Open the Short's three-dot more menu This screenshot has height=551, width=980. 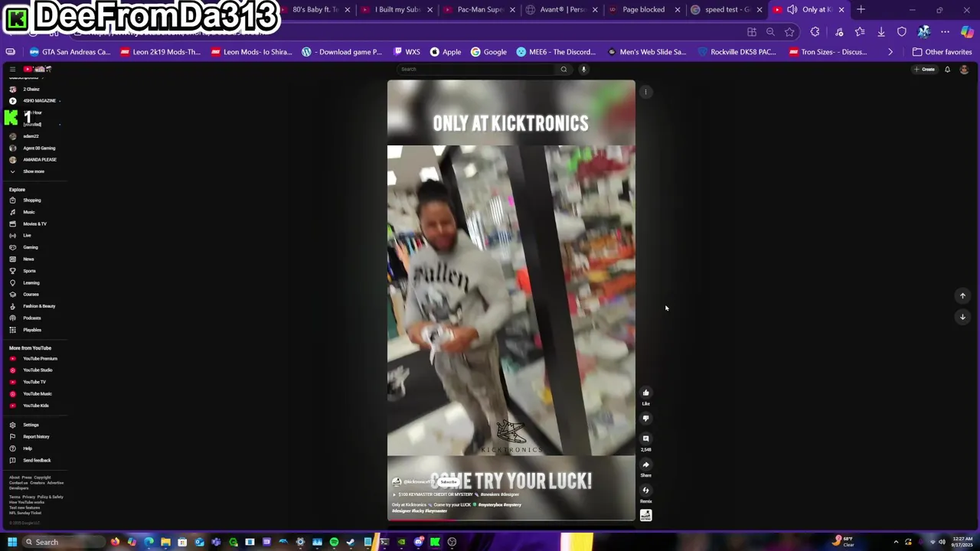pos(645,92)
